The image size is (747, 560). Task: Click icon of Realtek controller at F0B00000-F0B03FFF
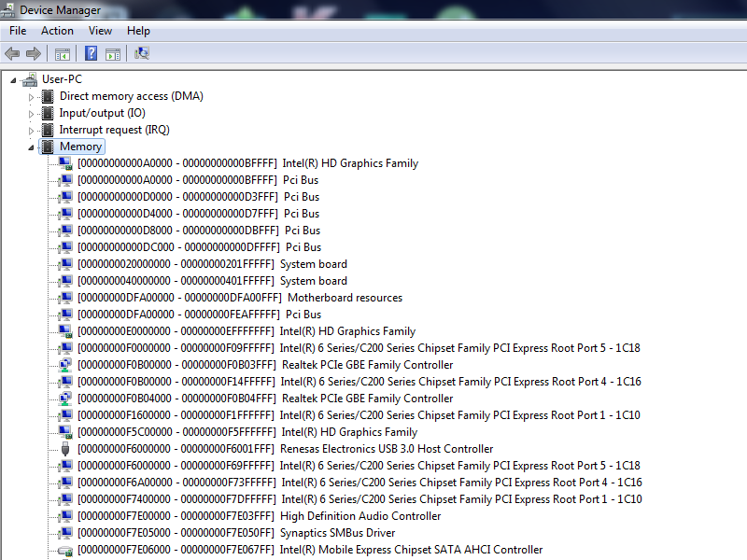click(x=65, y=365)
